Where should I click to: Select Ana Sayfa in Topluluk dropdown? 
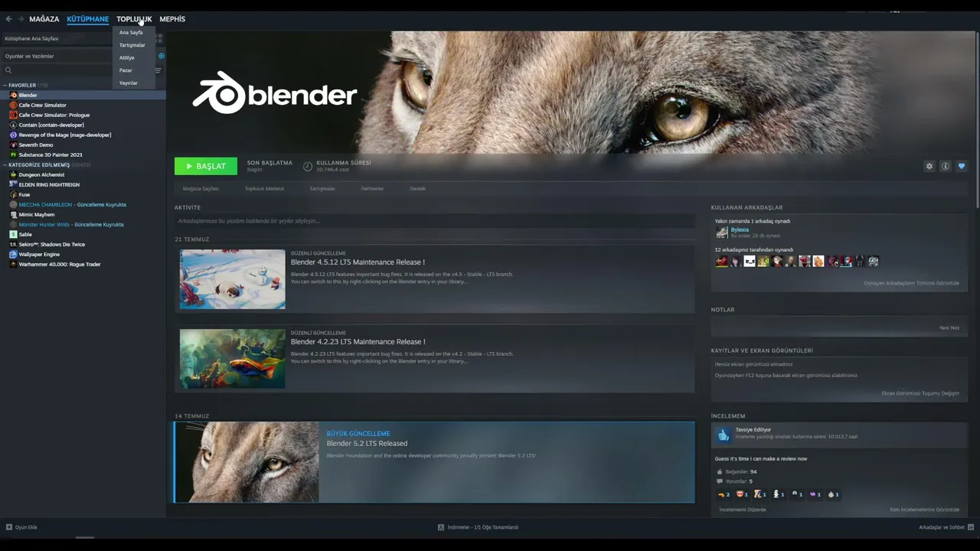tap(131, 33)
